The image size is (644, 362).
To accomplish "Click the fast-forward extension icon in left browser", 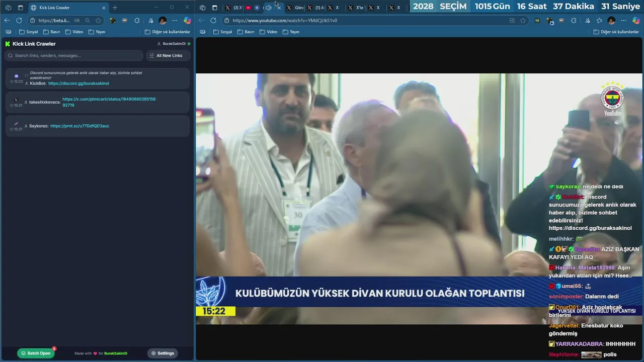I will 124,21.
